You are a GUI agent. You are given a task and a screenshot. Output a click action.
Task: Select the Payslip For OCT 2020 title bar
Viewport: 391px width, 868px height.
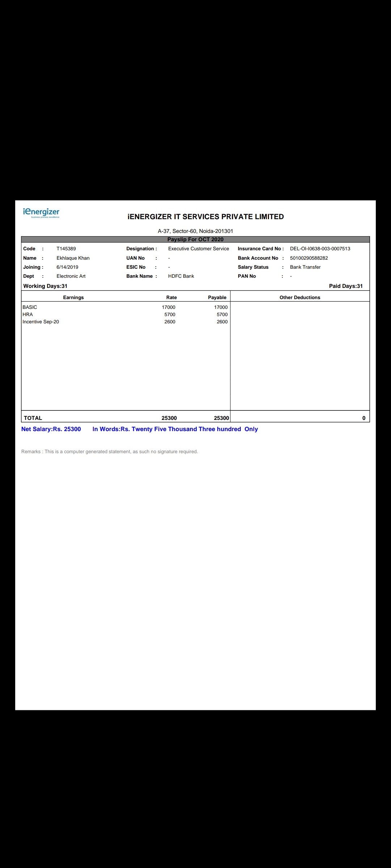coord(195,239)
